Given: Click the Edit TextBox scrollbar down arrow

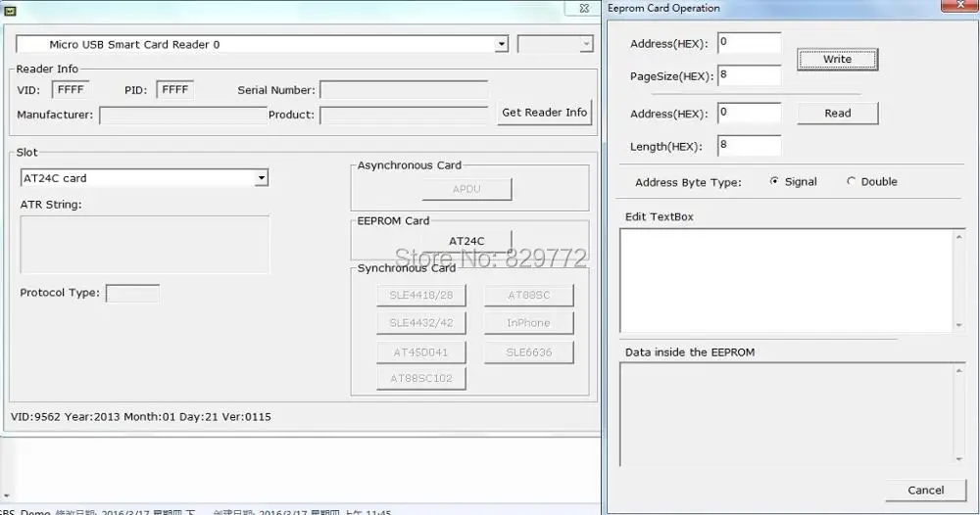Looking at the screenshot, I should (959, 325).
